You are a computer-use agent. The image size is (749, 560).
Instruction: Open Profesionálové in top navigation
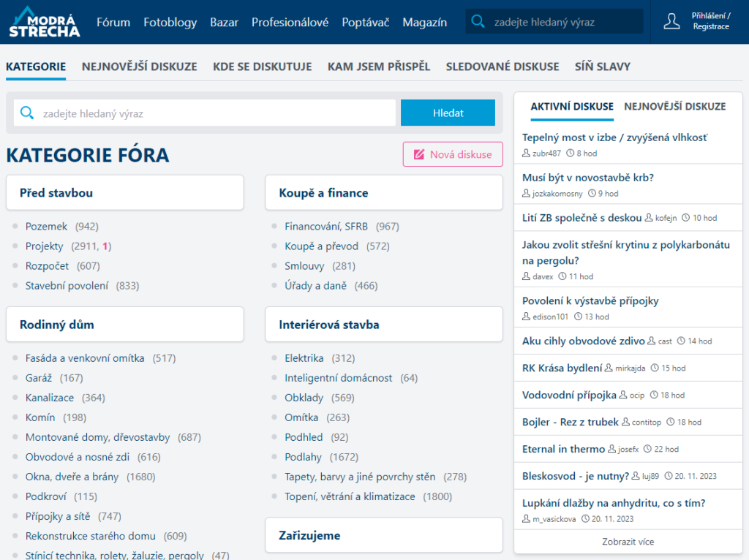pyautogui.click(x=290, y=22)
